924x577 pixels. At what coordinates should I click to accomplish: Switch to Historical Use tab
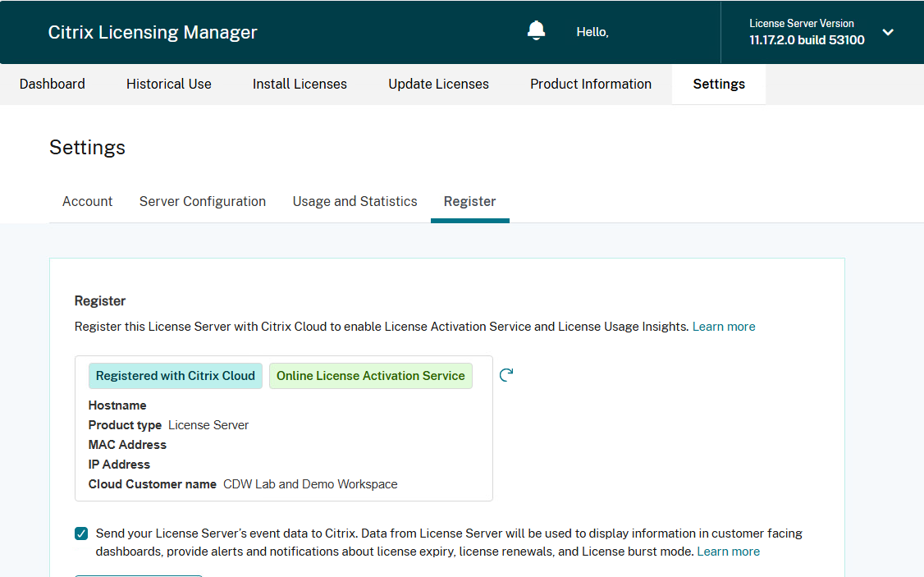pos(169,84)
